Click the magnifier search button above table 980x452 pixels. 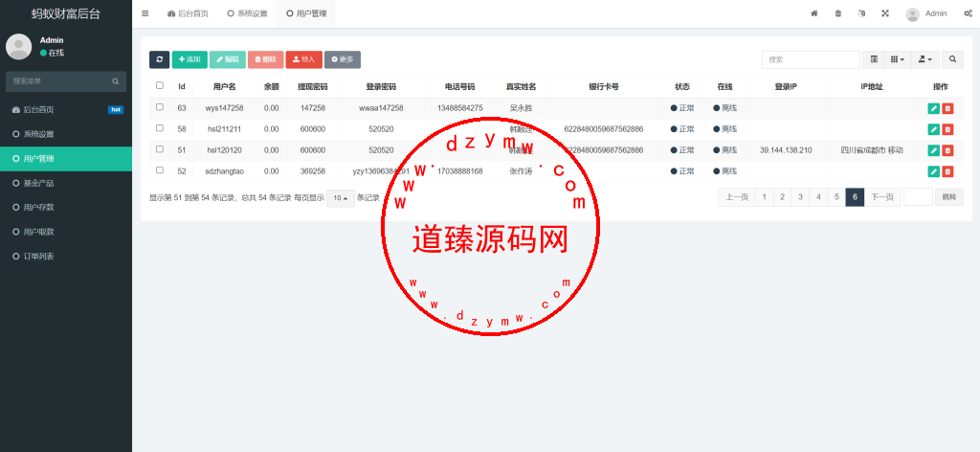pos(952,59)
